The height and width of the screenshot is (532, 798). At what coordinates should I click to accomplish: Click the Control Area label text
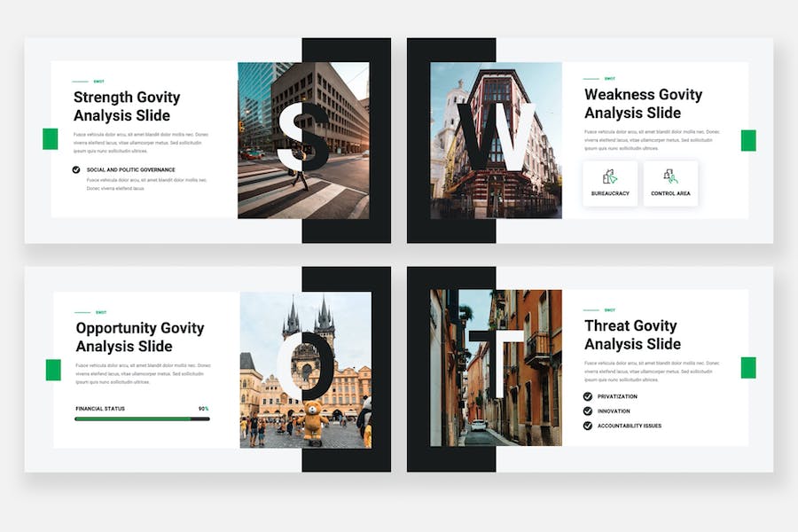click(670, 193)
